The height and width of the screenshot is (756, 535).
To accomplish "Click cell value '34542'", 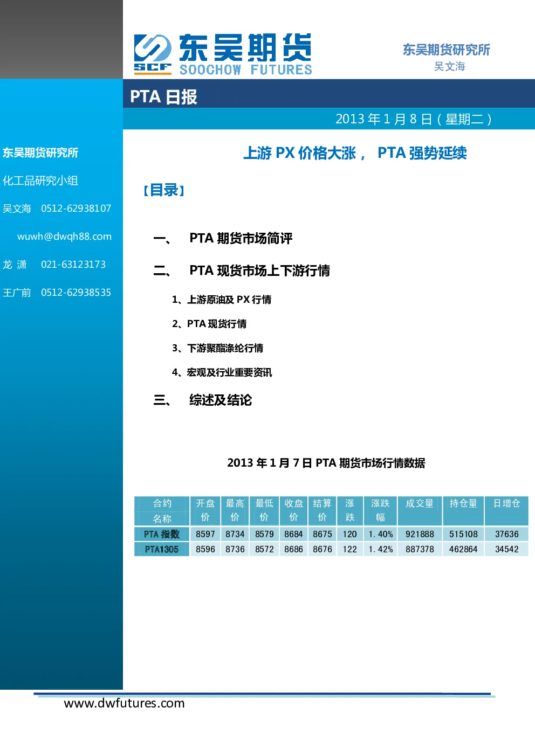I will point(507,549).
